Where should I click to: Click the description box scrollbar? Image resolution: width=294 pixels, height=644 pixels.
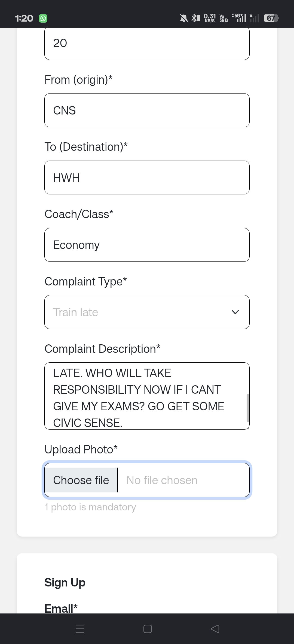[x=248, y=408]
